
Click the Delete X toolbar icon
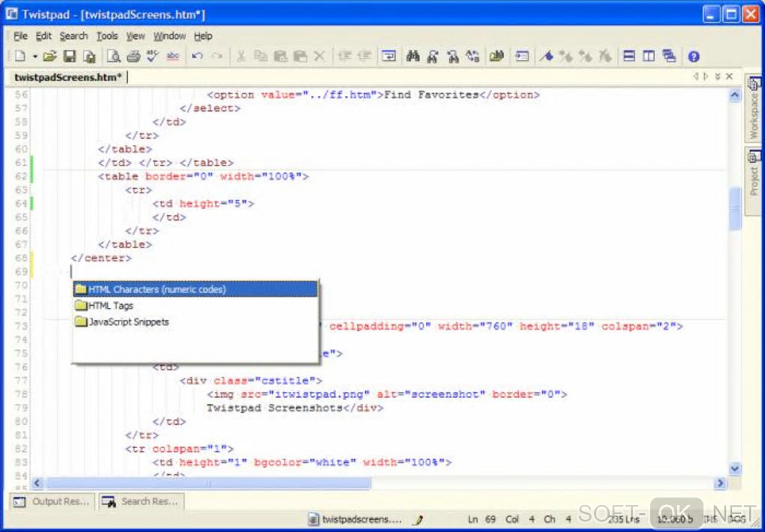tap(319, 56)
